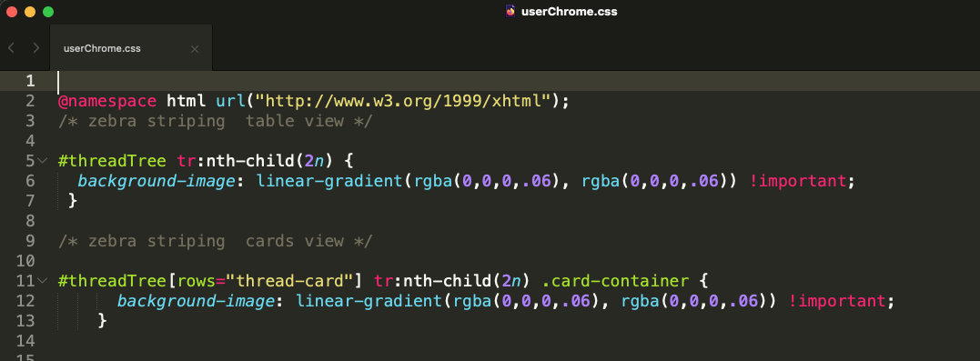Click the back navigation arrow
Viewport: 980px width, 361px height.
point(11,48)
